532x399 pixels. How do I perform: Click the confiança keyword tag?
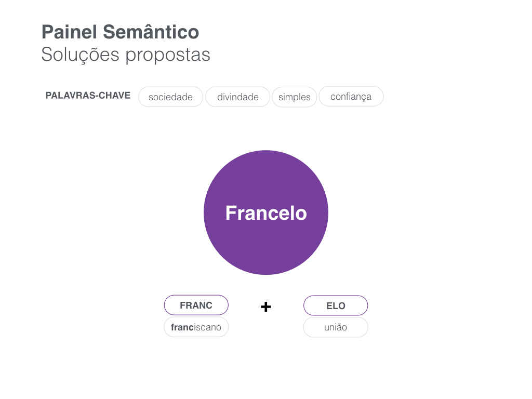pos(351,96)
